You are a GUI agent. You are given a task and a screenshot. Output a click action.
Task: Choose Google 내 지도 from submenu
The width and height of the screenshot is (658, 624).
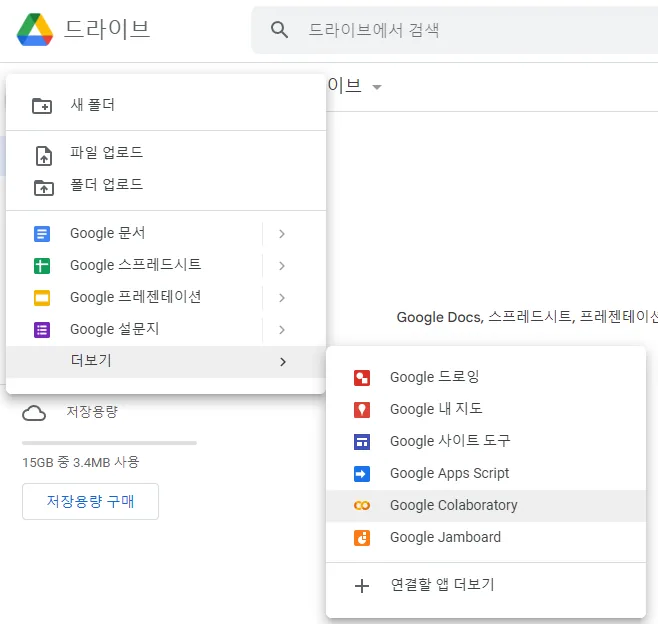[486, 409]
